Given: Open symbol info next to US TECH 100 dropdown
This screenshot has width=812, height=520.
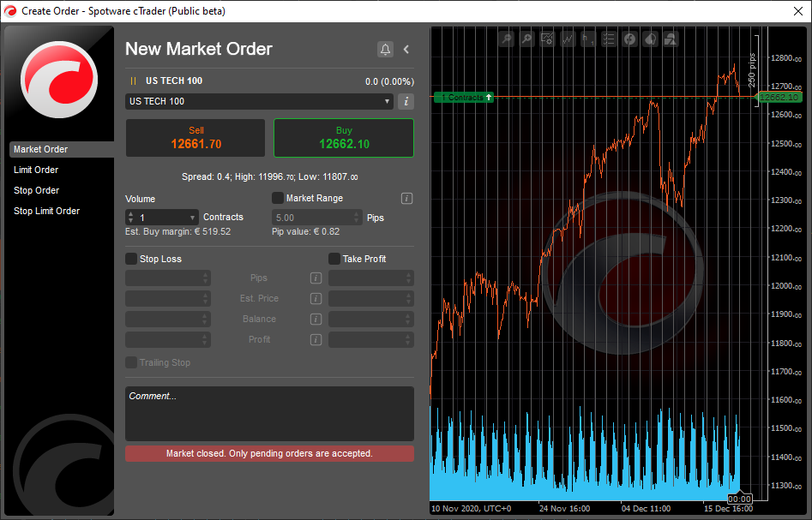Looking at the screenshot, I should 406,101.
